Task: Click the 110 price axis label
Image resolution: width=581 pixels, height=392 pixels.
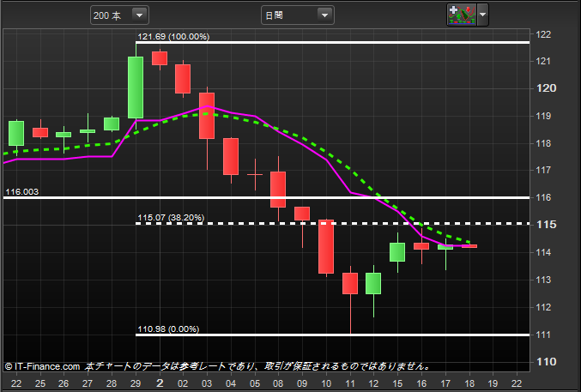Action: pos(546,362)
